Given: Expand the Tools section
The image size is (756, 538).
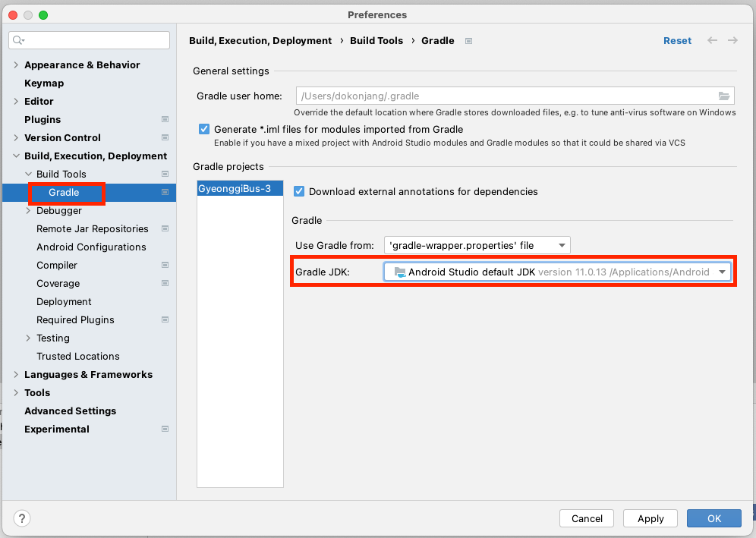Looking at the screenshot, I should pos(16,392).
